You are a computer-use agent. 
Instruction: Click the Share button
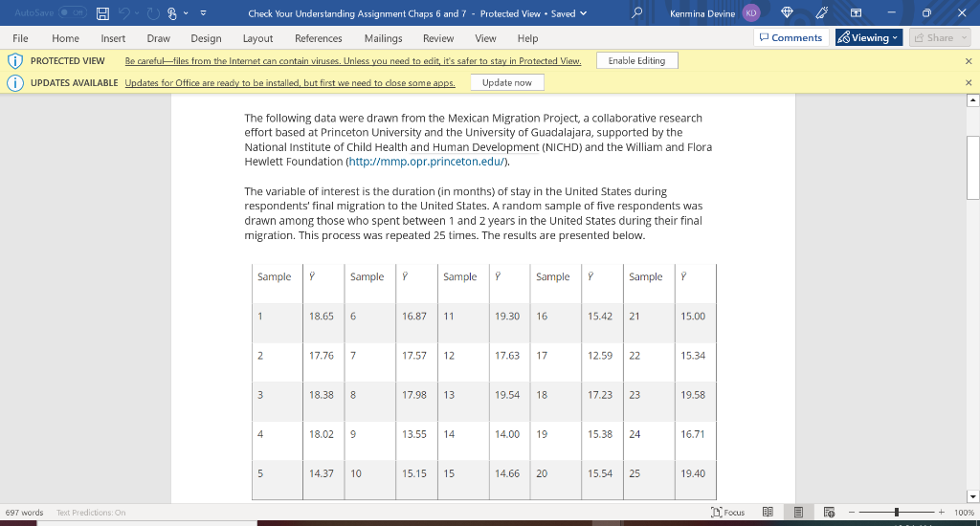click(940, 37)
